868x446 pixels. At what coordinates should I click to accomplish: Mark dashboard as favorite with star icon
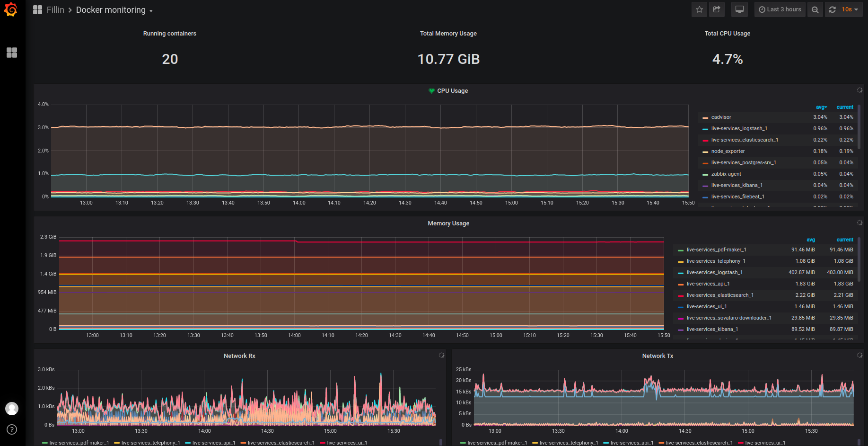click(x=699, y=9)
